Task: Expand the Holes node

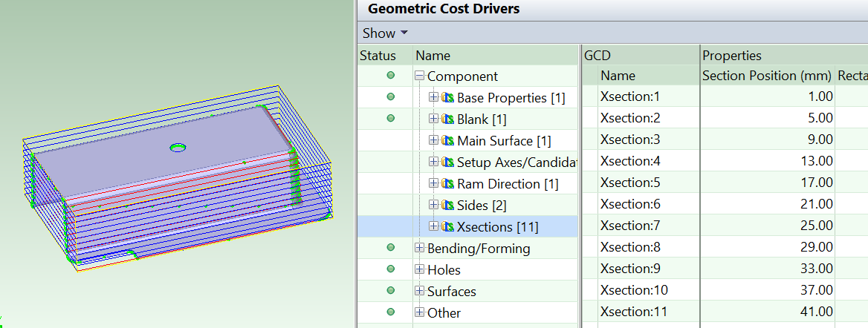Action: (420, 270)
